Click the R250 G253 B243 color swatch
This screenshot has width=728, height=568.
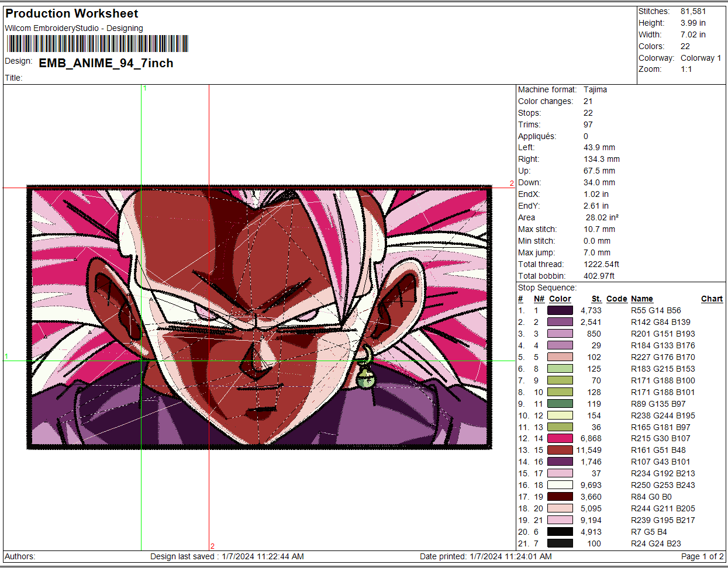(x=560, y=485)
